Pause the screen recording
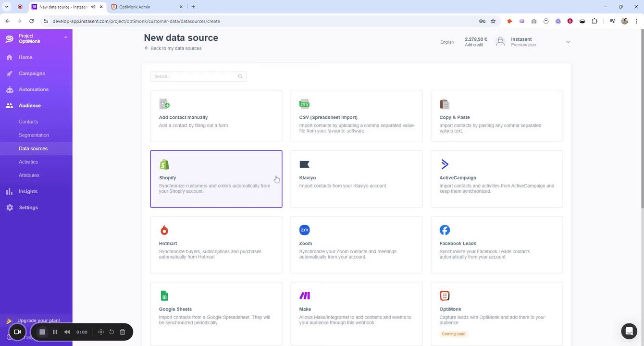Image resolution: width=644 pixels, height=346 pixels. click(x=55, y=332)
